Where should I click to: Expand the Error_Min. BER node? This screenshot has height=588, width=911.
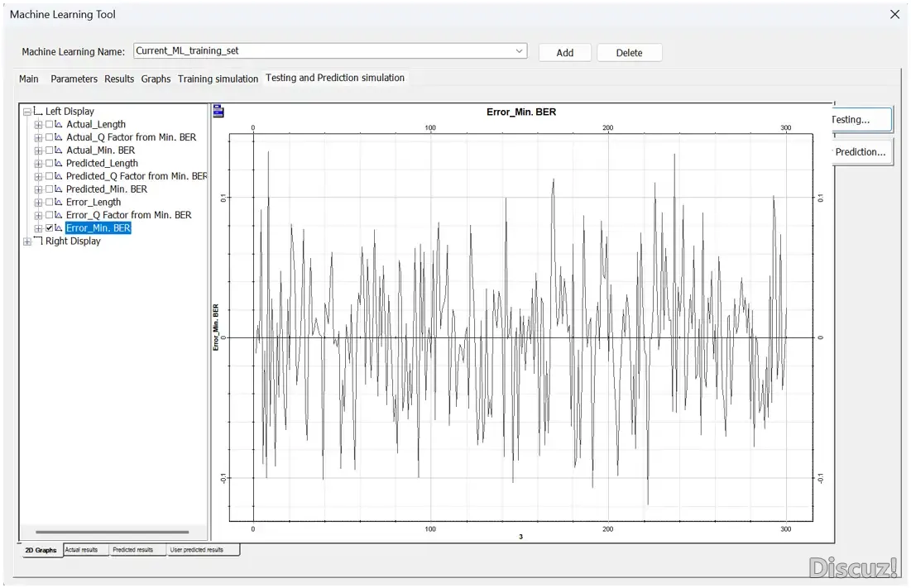(38, 229)
